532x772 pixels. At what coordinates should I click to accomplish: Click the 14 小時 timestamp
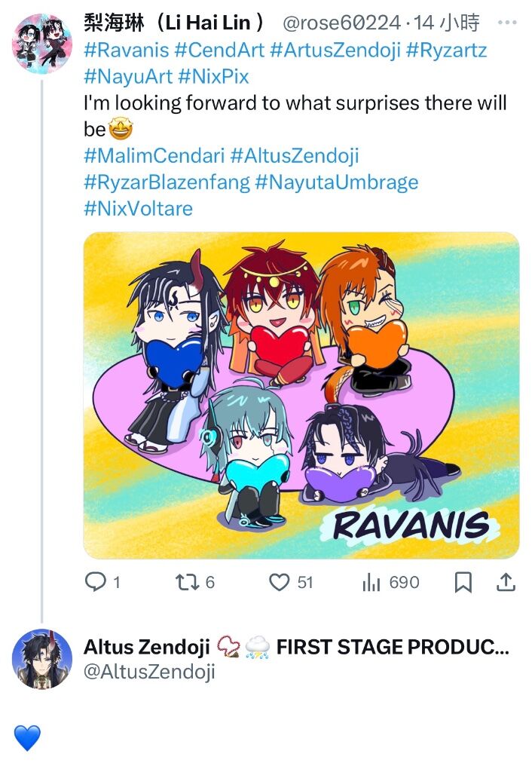pos(446,23)
